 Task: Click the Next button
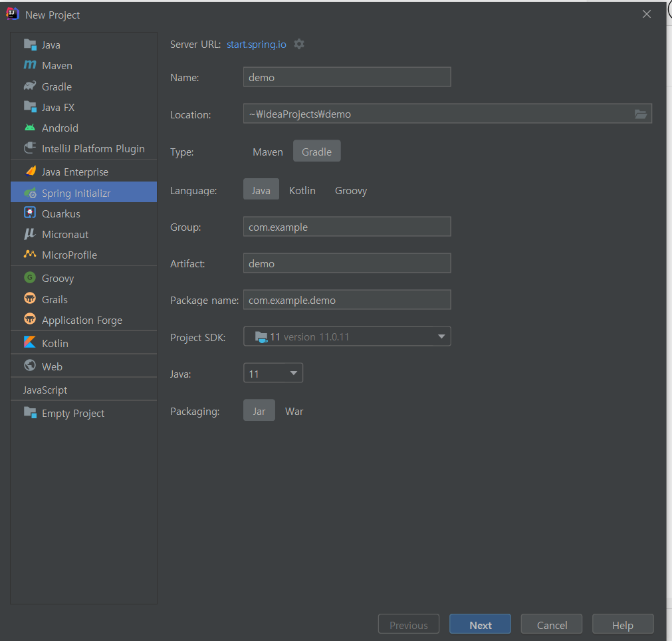[x=480, y=624]
